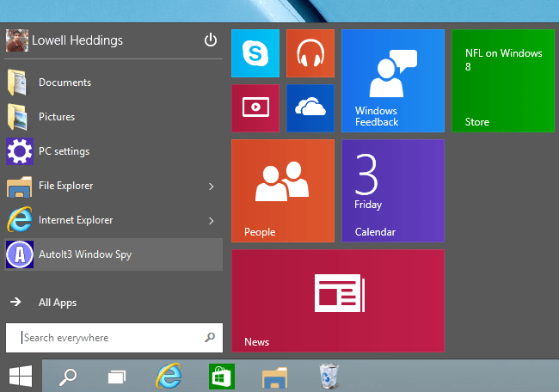Open the Skype tile

tap(255, 53)
